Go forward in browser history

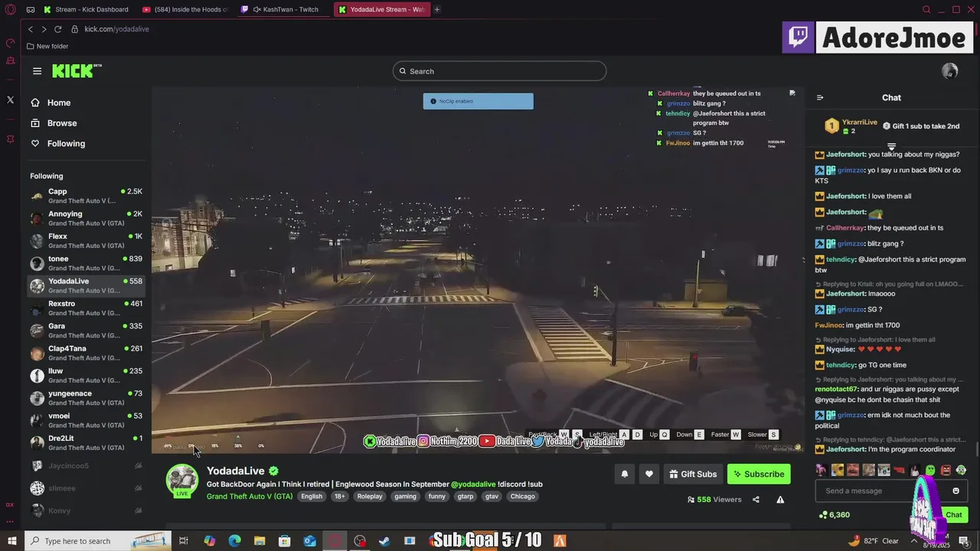pos(44,29)
